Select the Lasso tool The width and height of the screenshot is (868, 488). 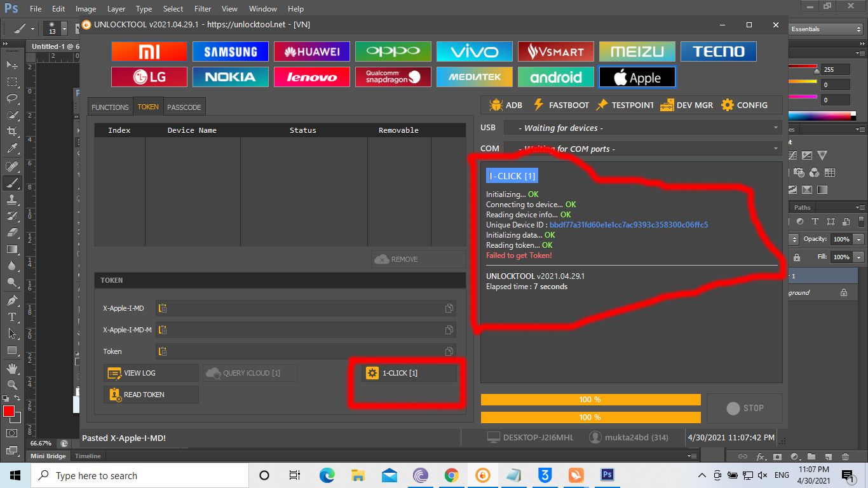coord(12,98)
